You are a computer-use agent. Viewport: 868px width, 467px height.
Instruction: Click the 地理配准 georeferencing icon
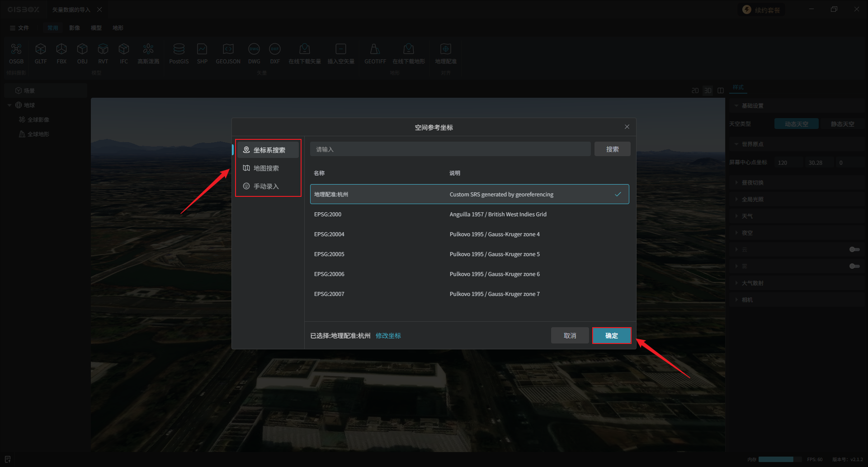(445, 50)
